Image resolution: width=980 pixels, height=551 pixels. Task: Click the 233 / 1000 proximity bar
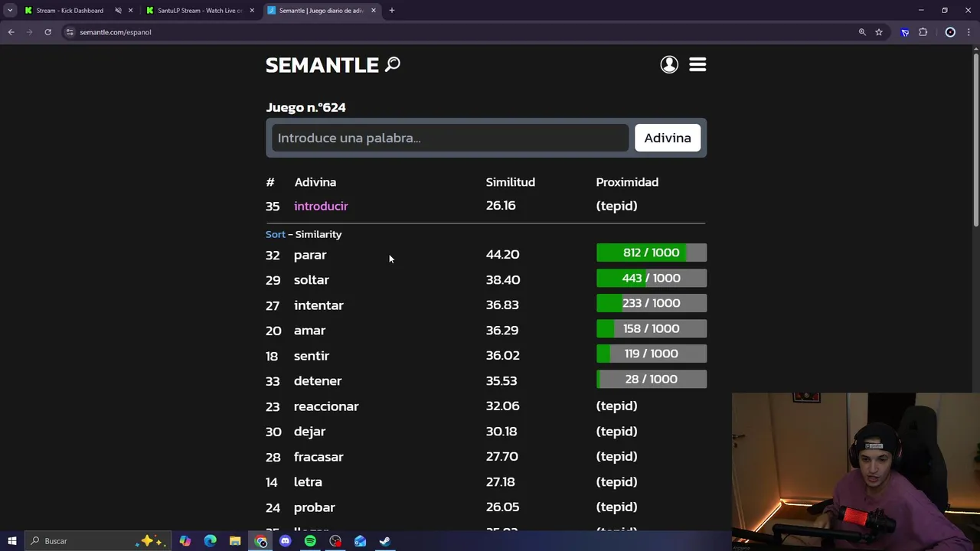click(652, 303)
